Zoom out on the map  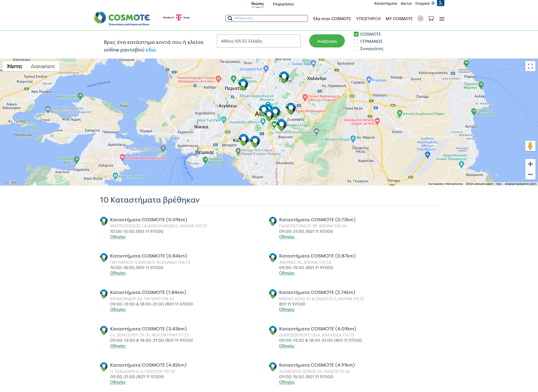pos(530,174)
